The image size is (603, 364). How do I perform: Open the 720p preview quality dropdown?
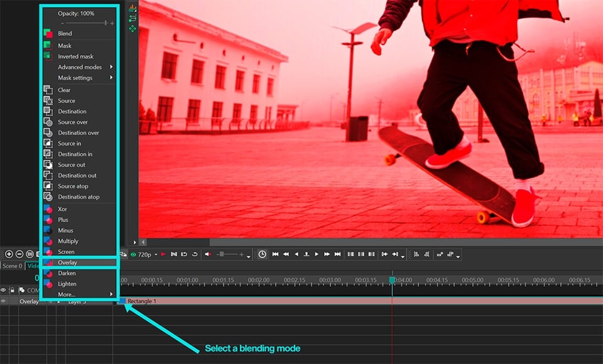pyautogui.click(x=156, y=255)
